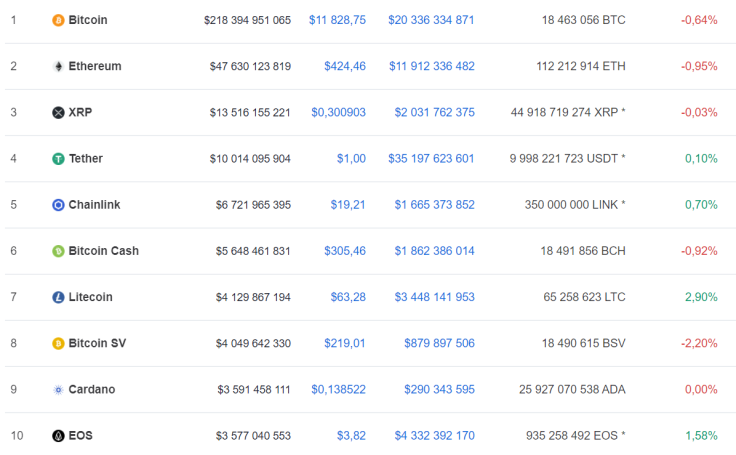Click the black XRP logo icon

pos(58,113)
